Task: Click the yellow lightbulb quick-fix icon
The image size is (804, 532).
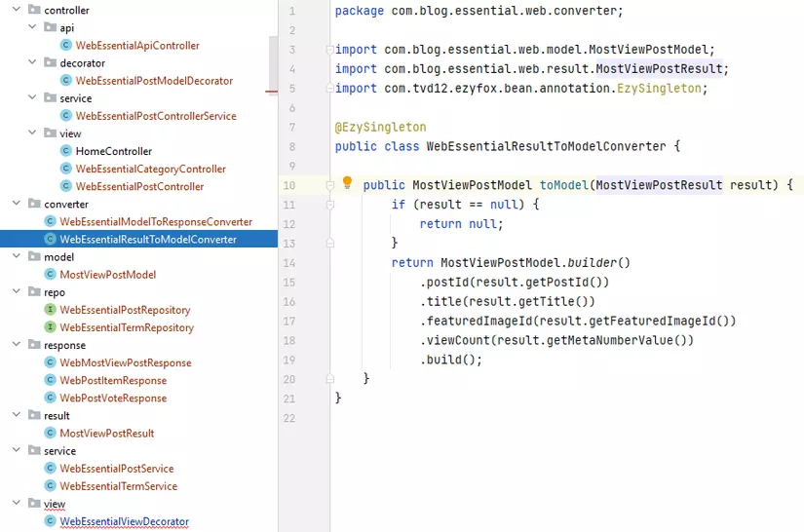Action: coord(347,182)
